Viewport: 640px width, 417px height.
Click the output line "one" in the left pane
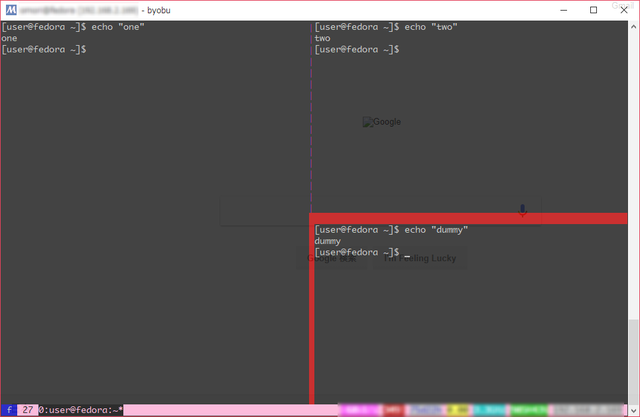coord(9,38)
